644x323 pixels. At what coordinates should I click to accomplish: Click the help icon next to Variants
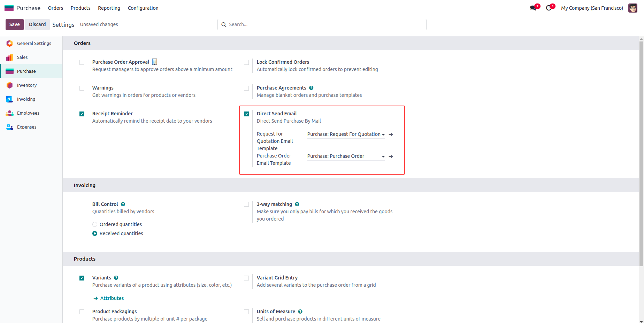tap(116, 278)
